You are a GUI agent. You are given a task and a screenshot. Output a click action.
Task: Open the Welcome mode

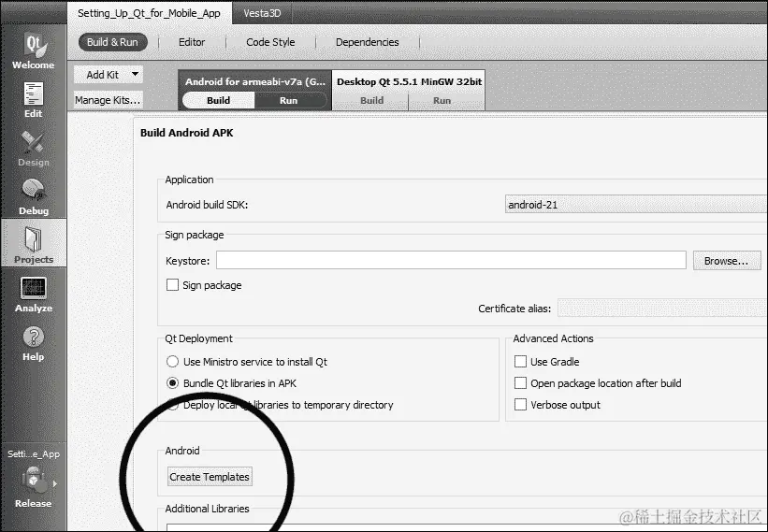(x=34, y=50)
